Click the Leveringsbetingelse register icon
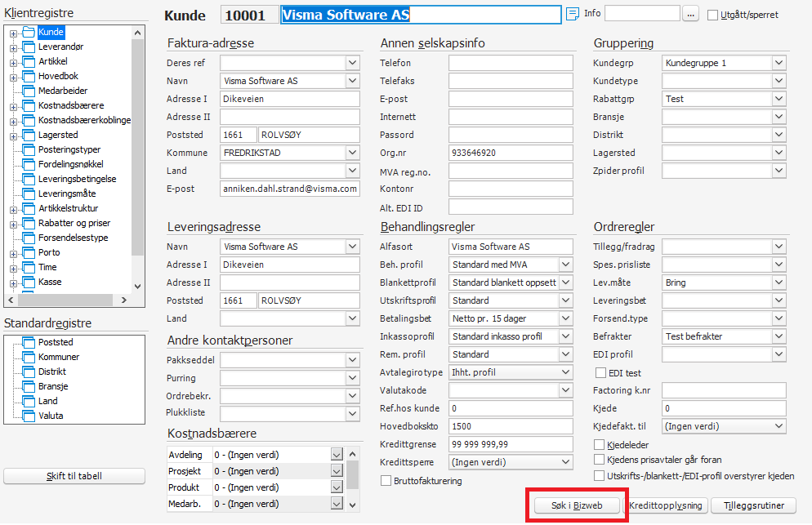Viewport: 812px width, 525px height. point(29,180)
